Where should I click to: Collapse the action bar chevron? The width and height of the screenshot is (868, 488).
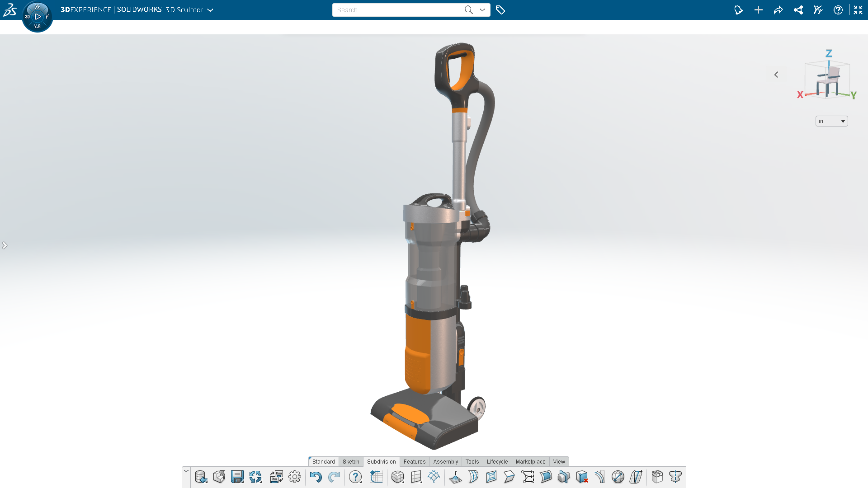(x=186, y=471)
